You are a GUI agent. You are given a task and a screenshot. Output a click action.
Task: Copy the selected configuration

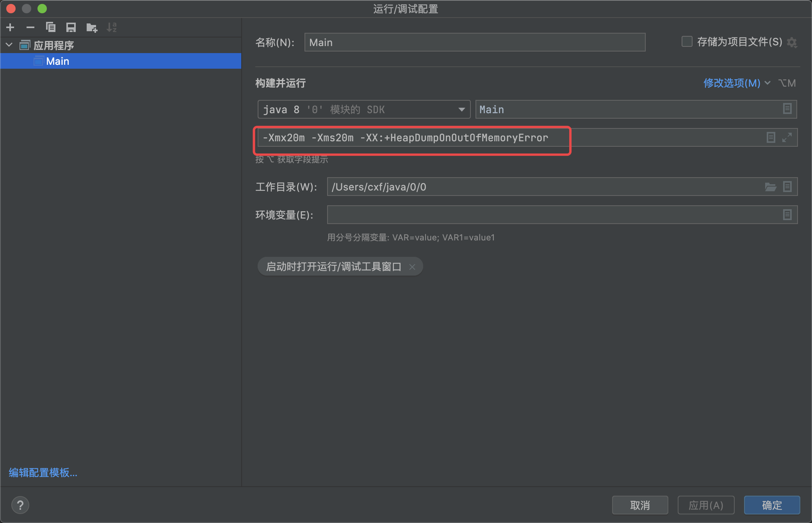click(x=51, y=27)
